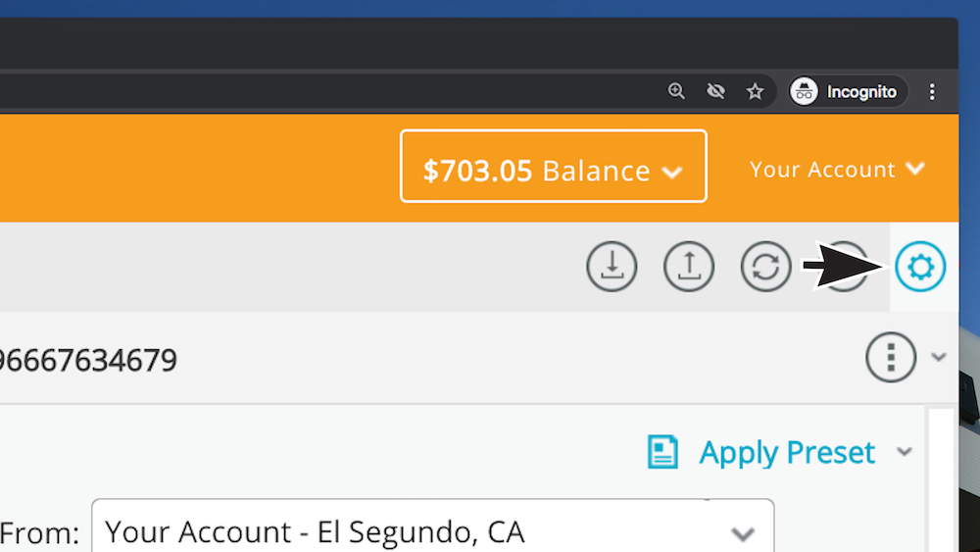Click inside the browser address bar
This screenshot has width=980, height=552.
pos(325,91)
